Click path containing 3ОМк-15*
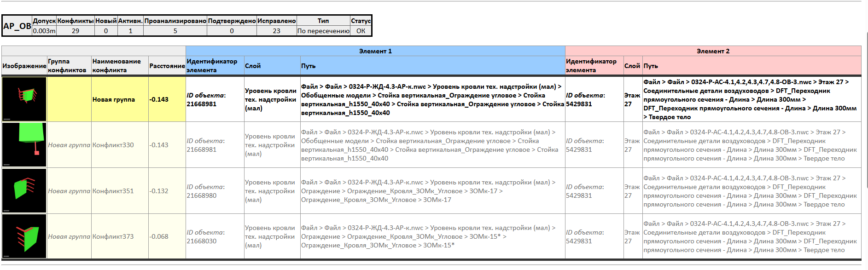The width and height of the screenshot is (868, 270). [432, 236]
